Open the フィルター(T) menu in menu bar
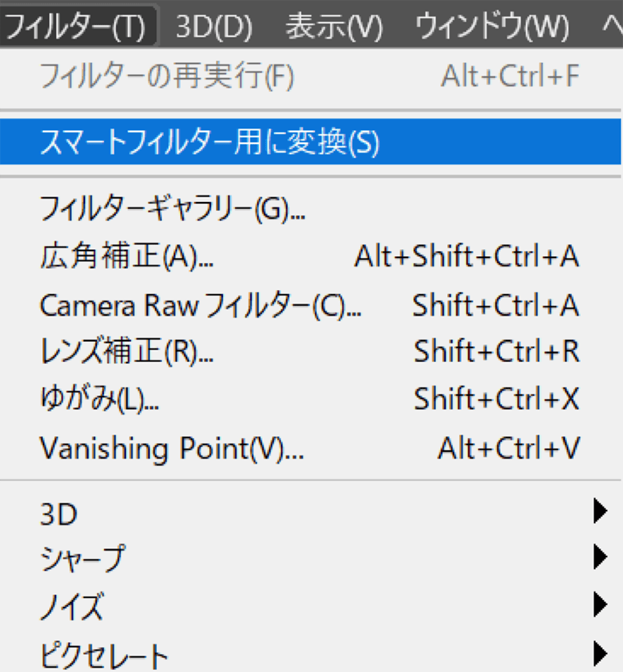623x672 pixels. [x=78, y=25]
